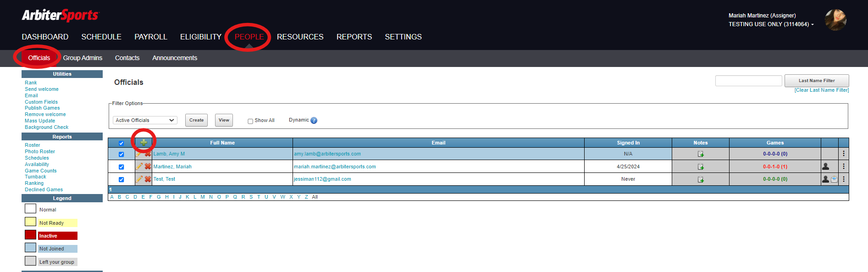
Task: Click the Inactive red legend swatch
Action: pyautogui.click(x=30, y=235)
